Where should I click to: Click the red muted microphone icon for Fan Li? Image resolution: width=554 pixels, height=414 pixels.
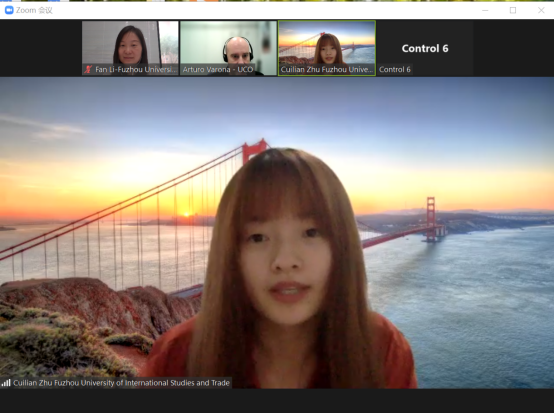(88, 70)
